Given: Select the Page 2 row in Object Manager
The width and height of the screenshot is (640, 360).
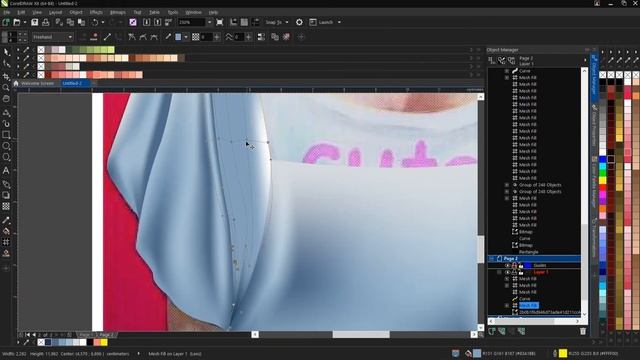Looking at the screenshot, I should coord(534,258).
